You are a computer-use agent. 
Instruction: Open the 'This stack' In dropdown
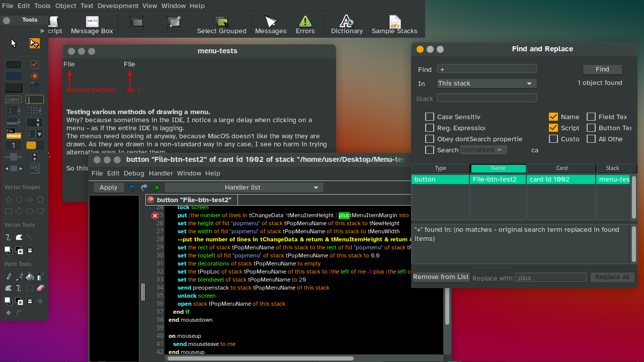point(487,83)
